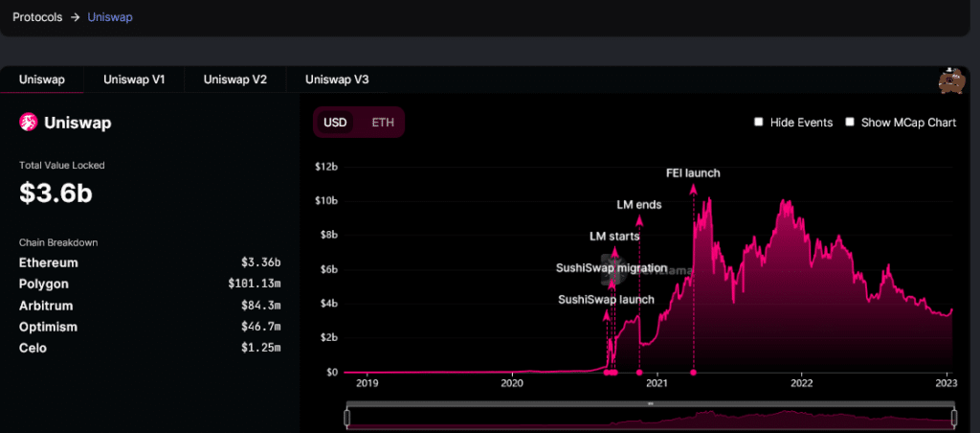
Task: Click the $46.7m Optimism value
Action: tap(260, 327)
